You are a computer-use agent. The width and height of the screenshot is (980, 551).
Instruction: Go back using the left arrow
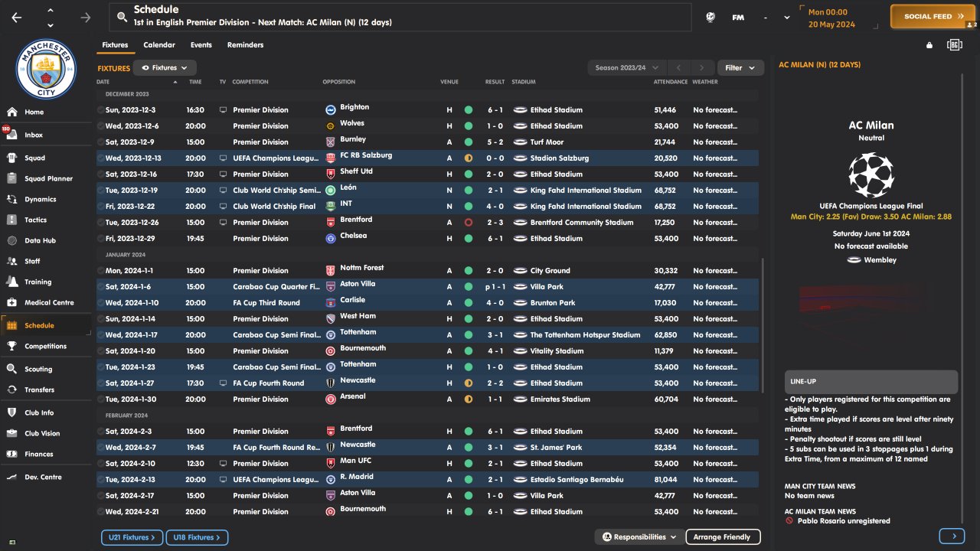17,17
